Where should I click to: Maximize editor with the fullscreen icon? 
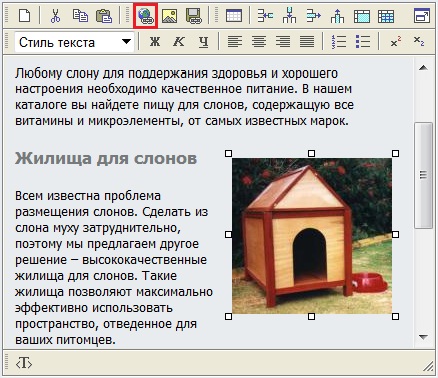pyautogui.click(x=422, y=15)
